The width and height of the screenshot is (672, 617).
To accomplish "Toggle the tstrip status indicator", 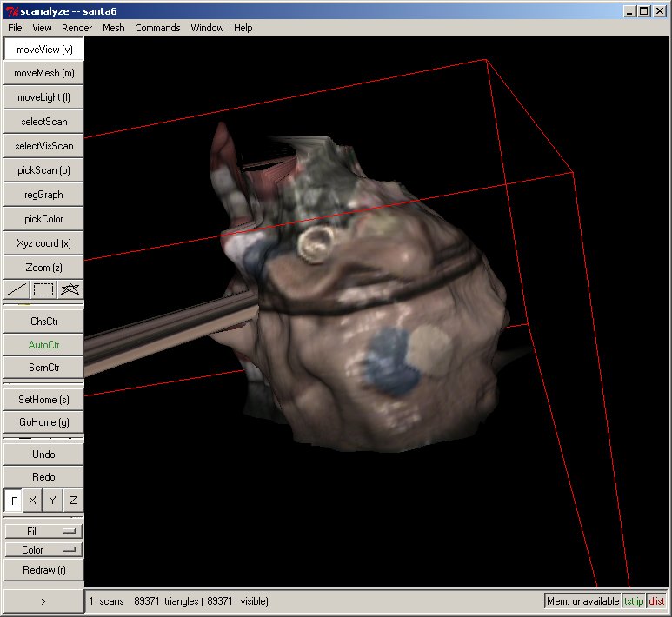I will [635, 601].
